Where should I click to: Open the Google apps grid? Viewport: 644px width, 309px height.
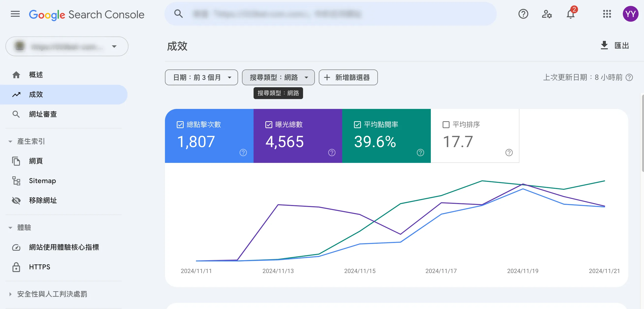point(607,14)
